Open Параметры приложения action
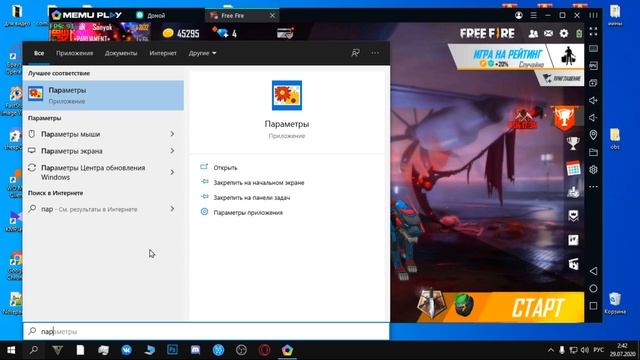This screenshot has height=360, width=640. coord(248,213)
